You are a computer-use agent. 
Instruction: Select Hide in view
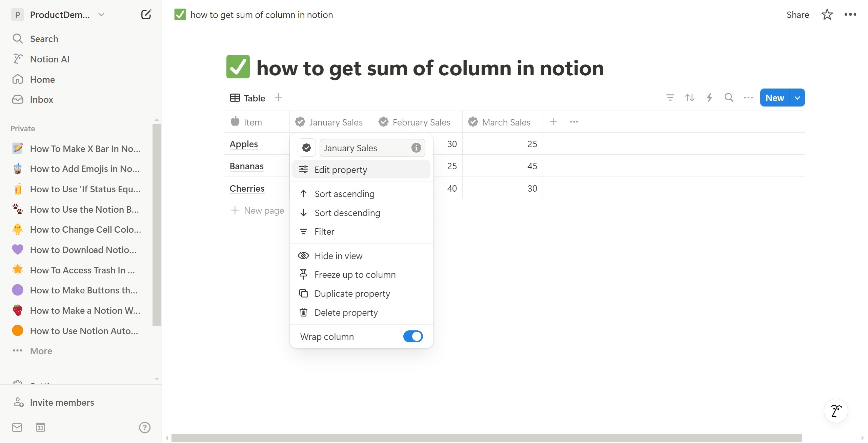click(361, 256)
